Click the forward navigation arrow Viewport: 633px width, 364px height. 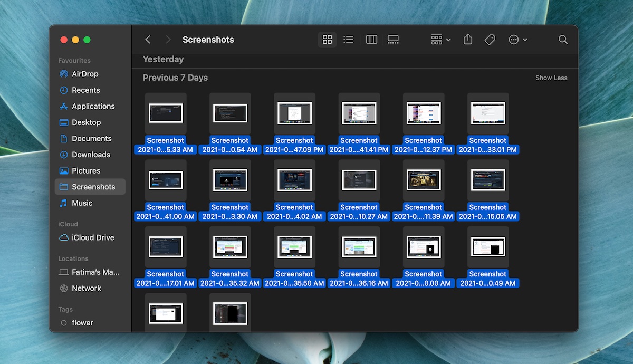pos(167,39)
